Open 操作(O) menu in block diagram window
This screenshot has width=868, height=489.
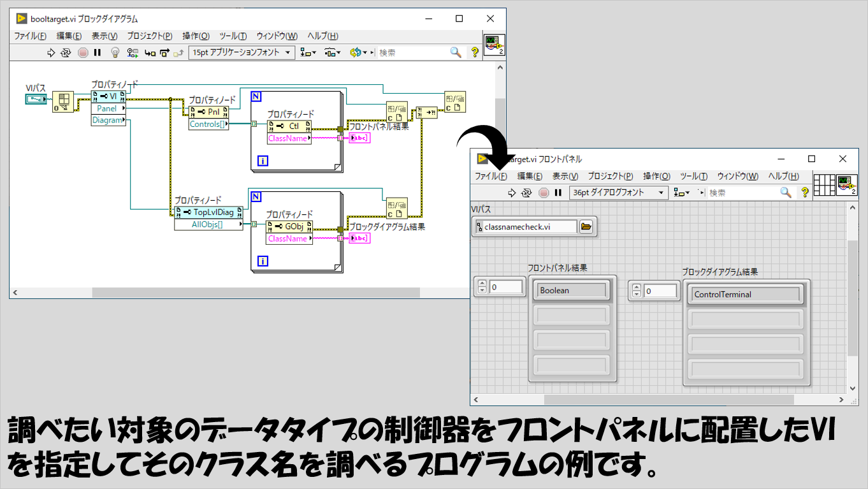[x=196, y=36]
